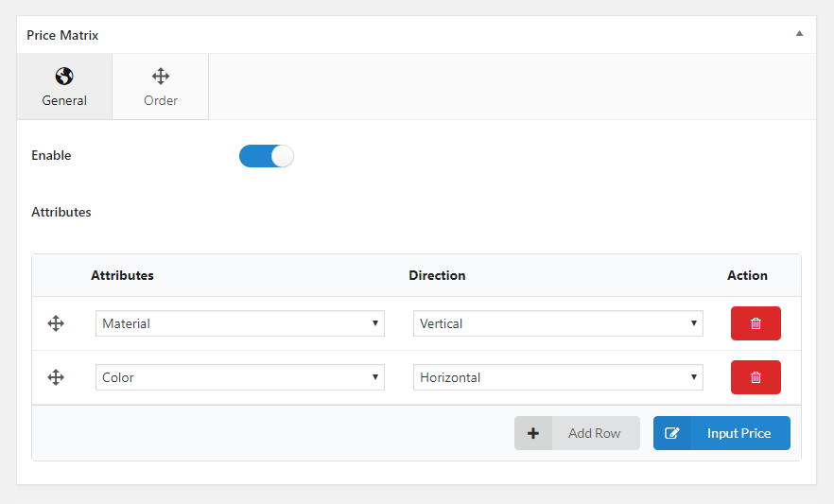Toggle the Enable switch off
Viewport: 834px width, 504px height.
pyautogui.click(x=267, y=156)
